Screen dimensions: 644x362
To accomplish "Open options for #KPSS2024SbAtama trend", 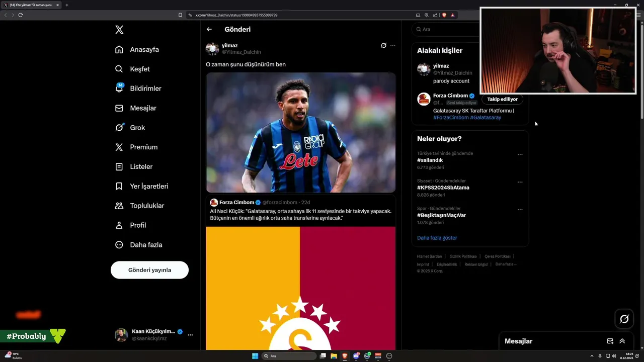I will [x=520, y=182].
